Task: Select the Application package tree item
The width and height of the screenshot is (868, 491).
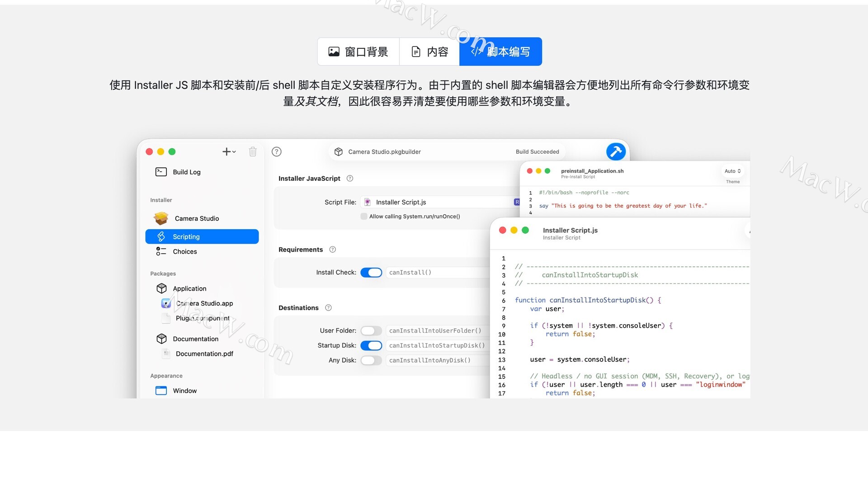Action: pos(189,289)
